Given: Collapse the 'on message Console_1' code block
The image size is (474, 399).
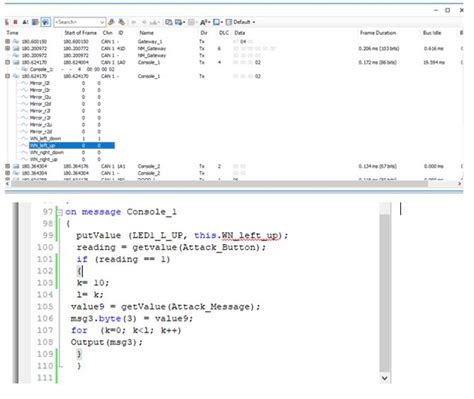Looking at the screenshot, I should (x=60, y=212).
